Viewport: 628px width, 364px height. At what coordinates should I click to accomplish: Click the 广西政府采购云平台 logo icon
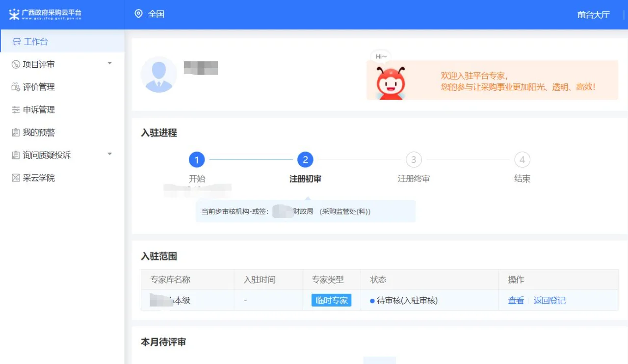14,15
